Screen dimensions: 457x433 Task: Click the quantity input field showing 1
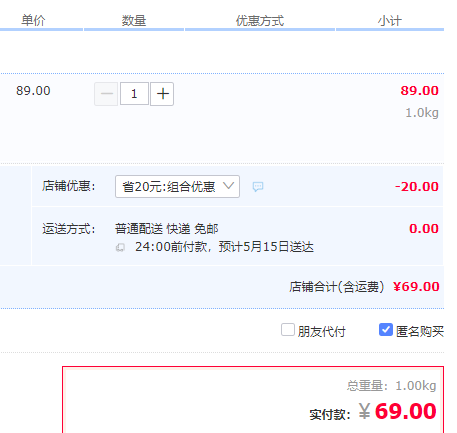pos(134,94)
